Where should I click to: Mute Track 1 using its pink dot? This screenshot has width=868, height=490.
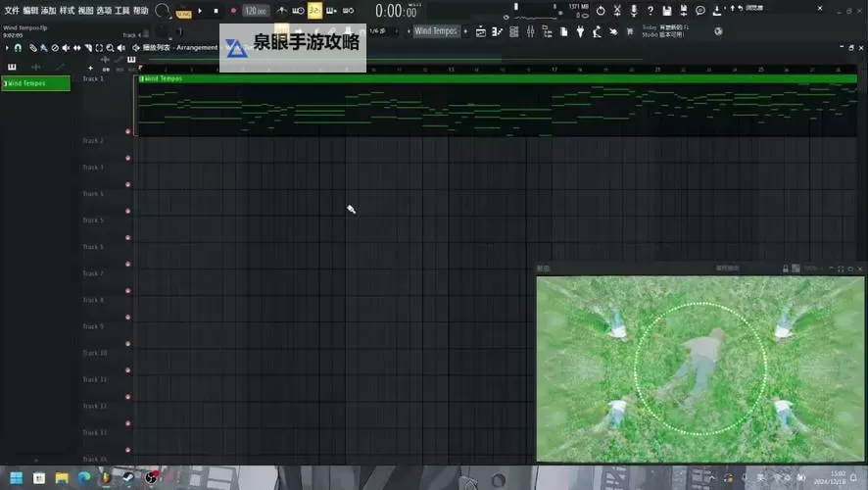(x=127, y=131)
